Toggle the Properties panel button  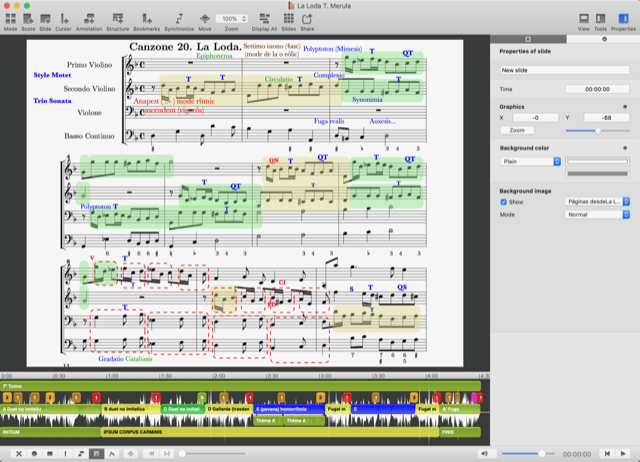624,20
